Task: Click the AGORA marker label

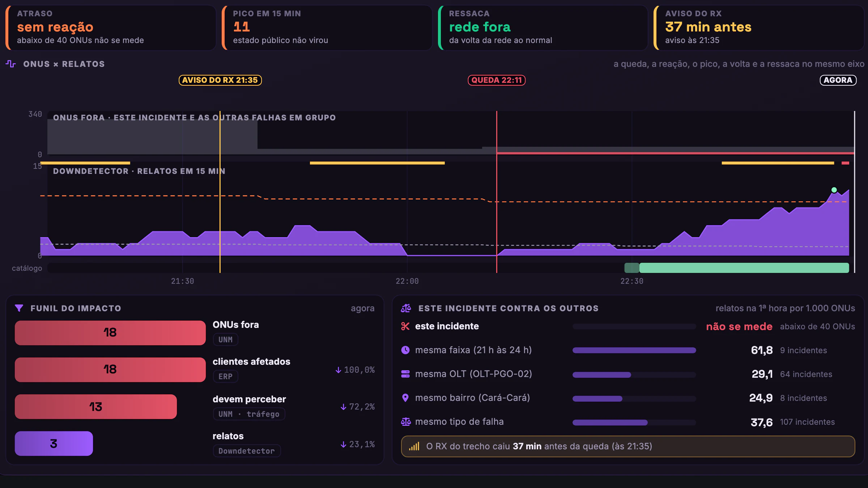Action: [x=838, y=80]
